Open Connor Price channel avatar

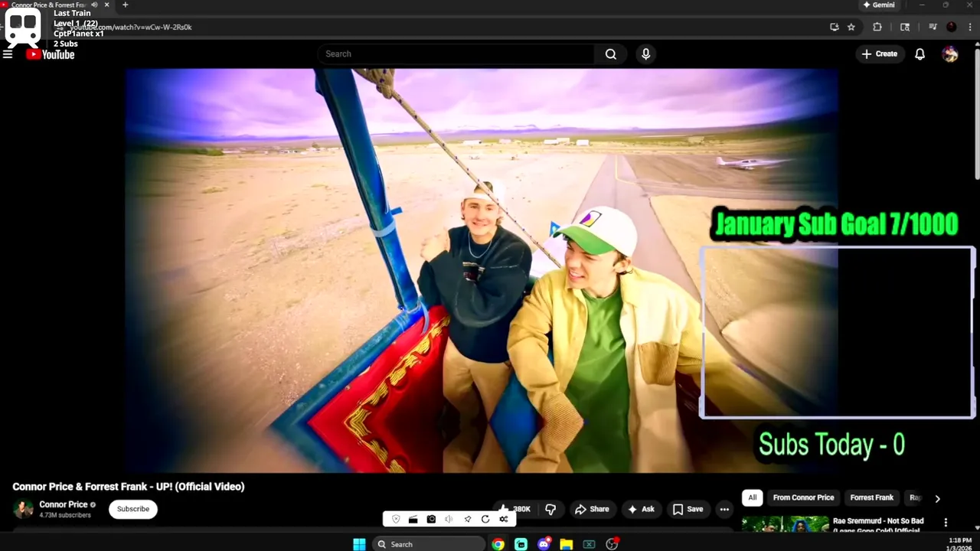pyautogui.click(x=23, y=509)
